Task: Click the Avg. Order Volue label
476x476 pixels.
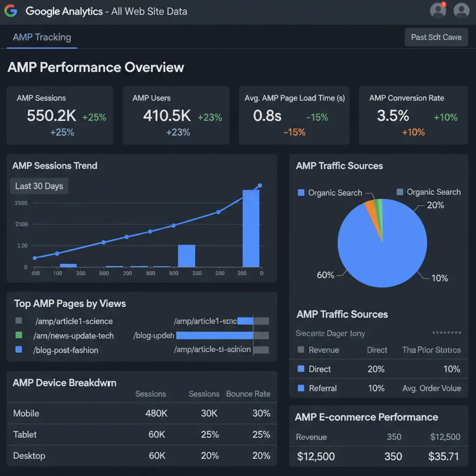Action: (x=432, y=388)
